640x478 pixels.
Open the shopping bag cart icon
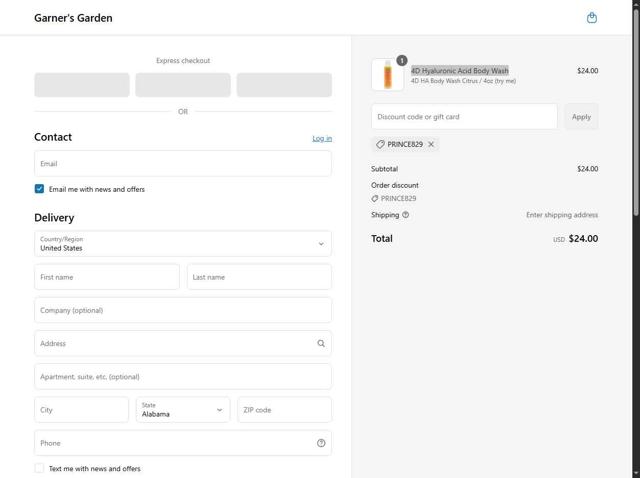click(x=591, y=18)
